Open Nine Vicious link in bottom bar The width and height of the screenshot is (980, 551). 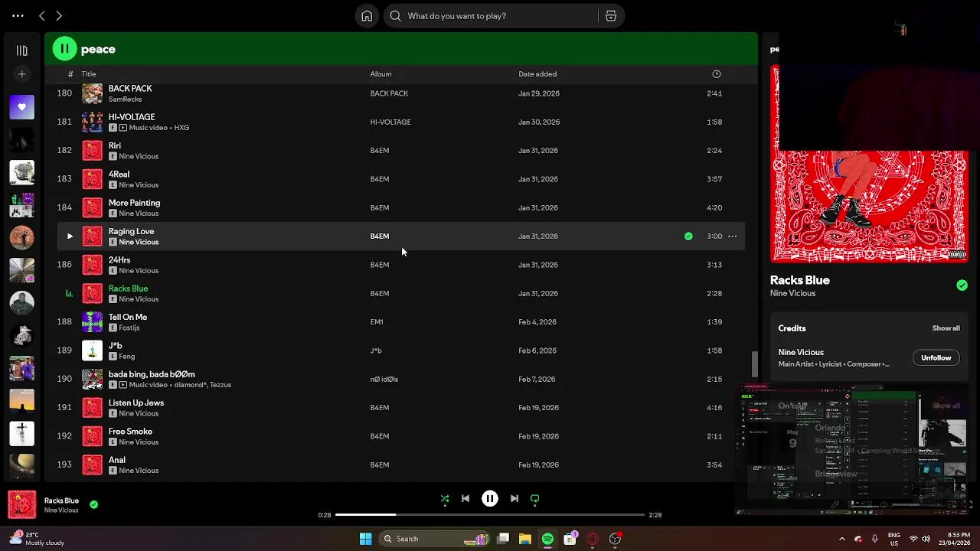(x=61, y=510)
